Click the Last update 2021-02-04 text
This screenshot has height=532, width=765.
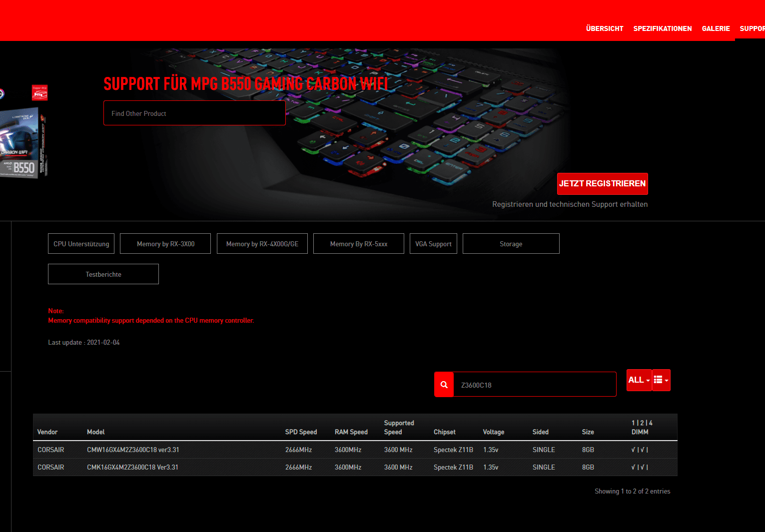[84, 342]
